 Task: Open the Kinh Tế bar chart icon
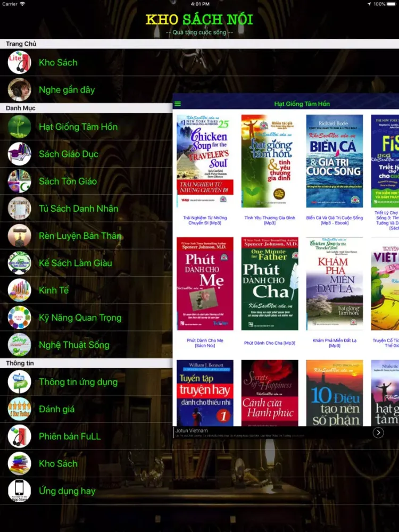19,290
